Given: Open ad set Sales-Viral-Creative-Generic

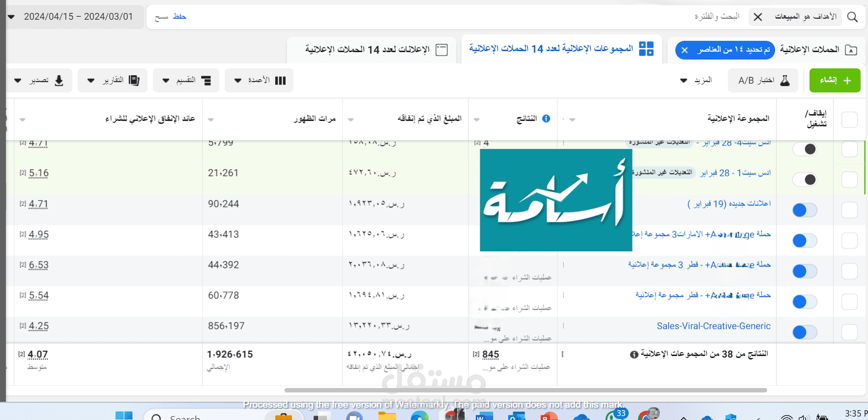Looking at the screenshot, I should [x=714, y=326].
